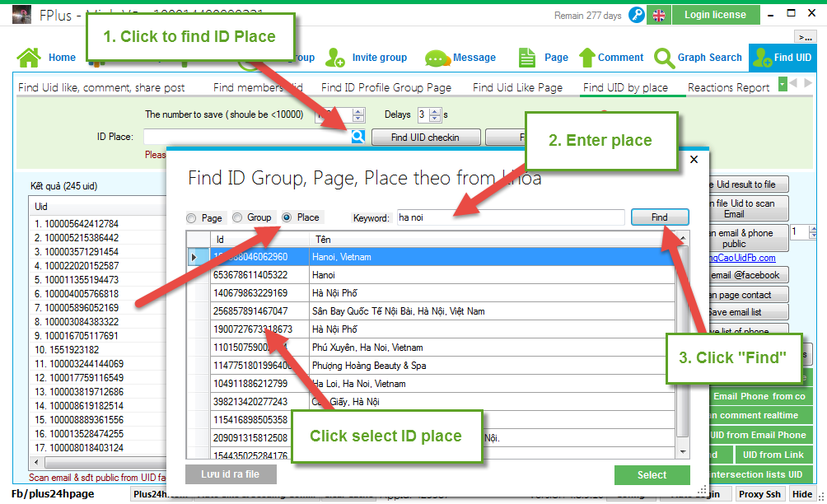Viewport: 827px width, 504px height.
Task: Click the FPlus application logo
Action: (21, 15)
